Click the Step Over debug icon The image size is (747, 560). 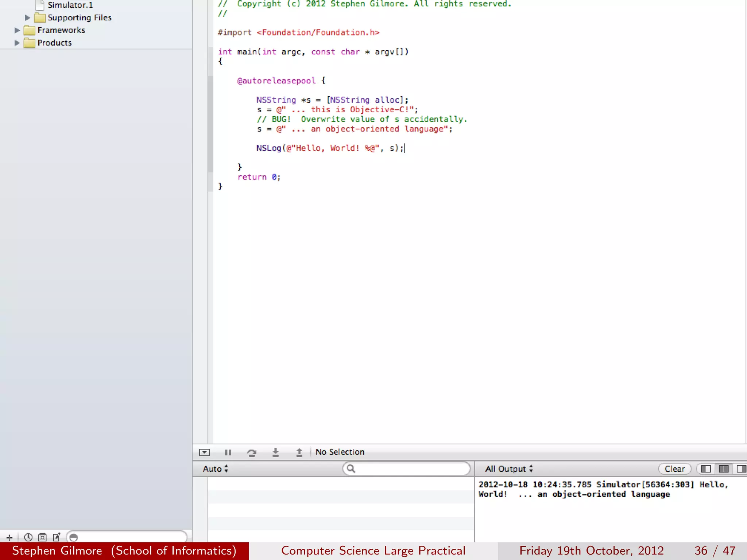tap(252, 452)
